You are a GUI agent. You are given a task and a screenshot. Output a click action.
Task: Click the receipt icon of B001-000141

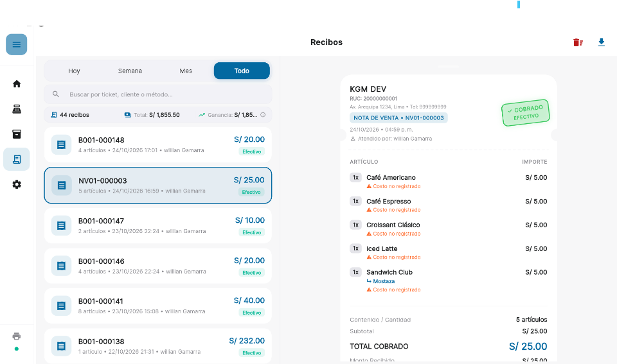coord(62,306)
